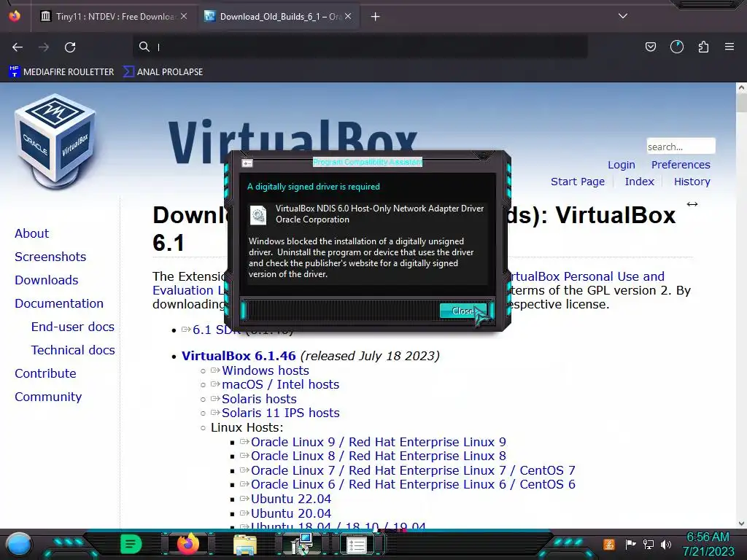Open Ubuntu 20.04 download link
The height and width of the screenshot is (560, 747).
click(290, 513)
